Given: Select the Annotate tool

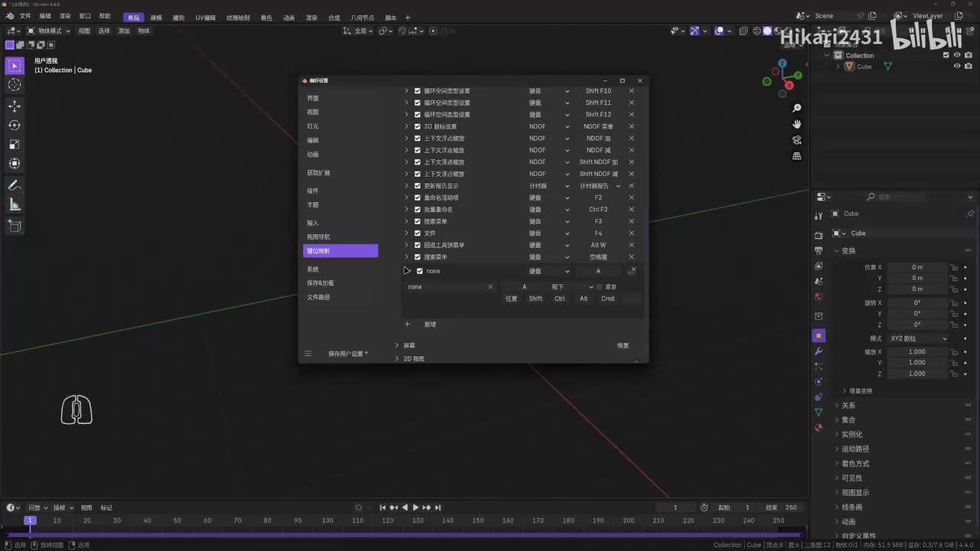Looking at the screenshot, I should coord(15,185).
